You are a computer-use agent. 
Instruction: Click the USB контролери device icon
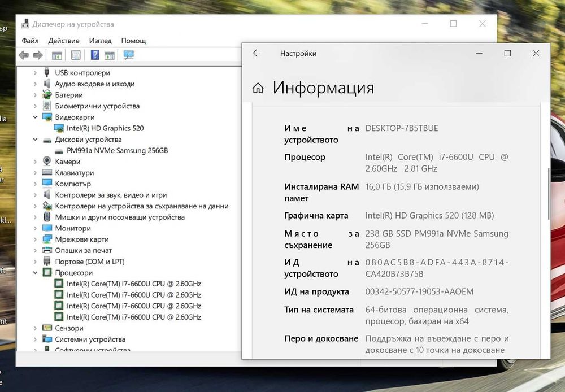46,72
